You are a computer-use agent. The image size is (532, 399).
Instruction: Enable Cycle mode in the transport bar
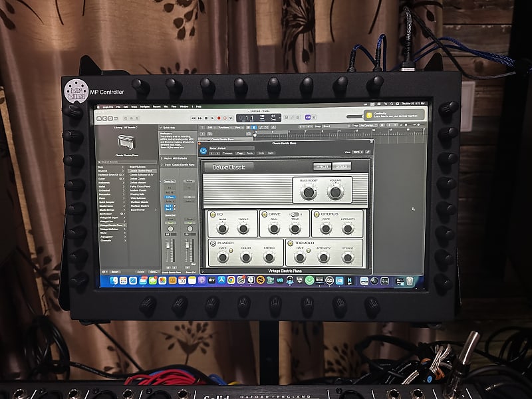point(225,118)
